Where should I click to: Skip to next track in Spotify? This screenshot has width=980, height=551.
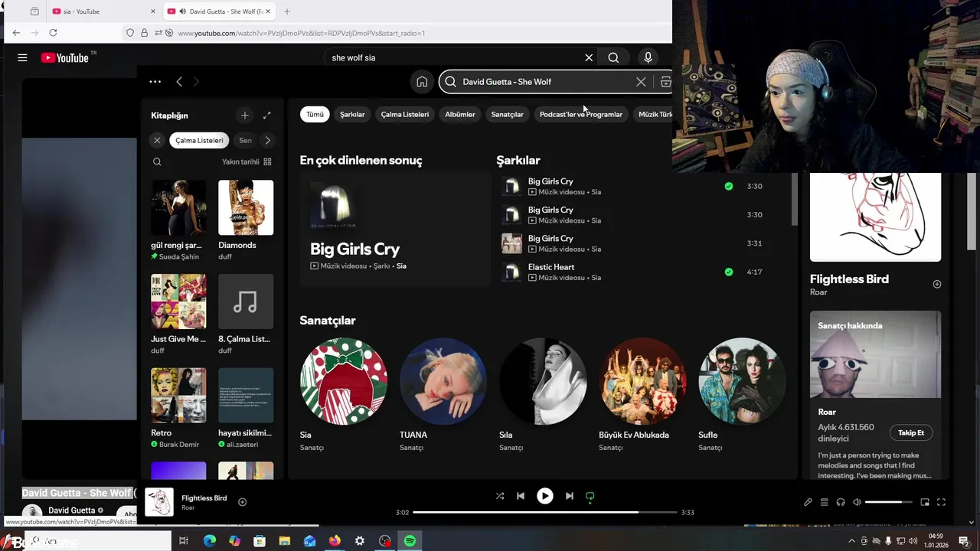569,496
